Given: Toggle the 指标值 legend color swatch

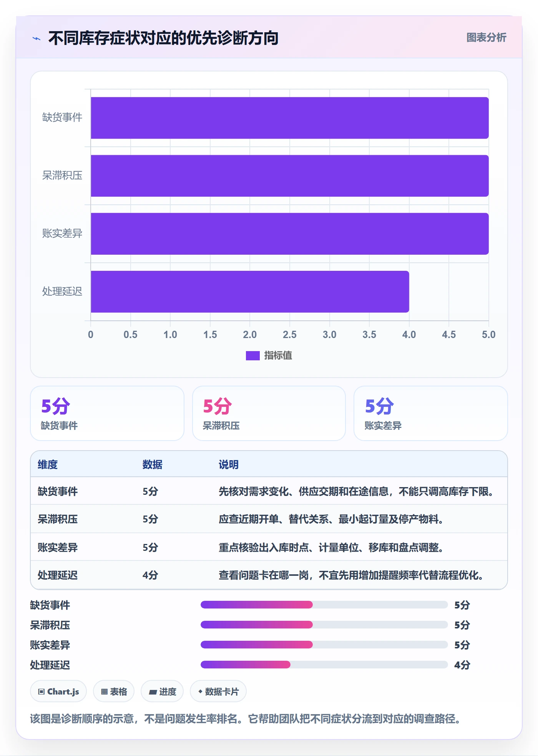Looking at the screenshot, I should [x=252, y=356].
